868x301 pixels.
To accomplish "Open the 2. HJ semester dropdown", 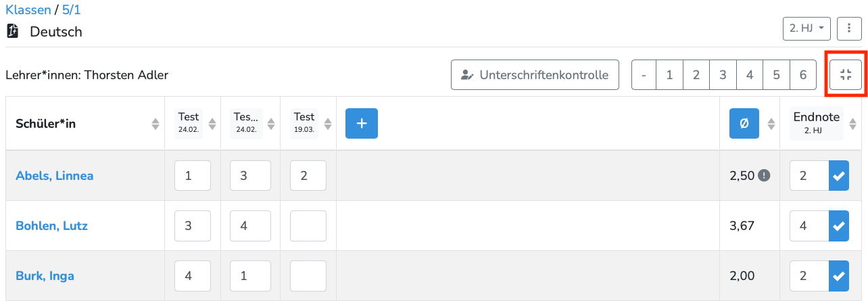I will (806, 28).
